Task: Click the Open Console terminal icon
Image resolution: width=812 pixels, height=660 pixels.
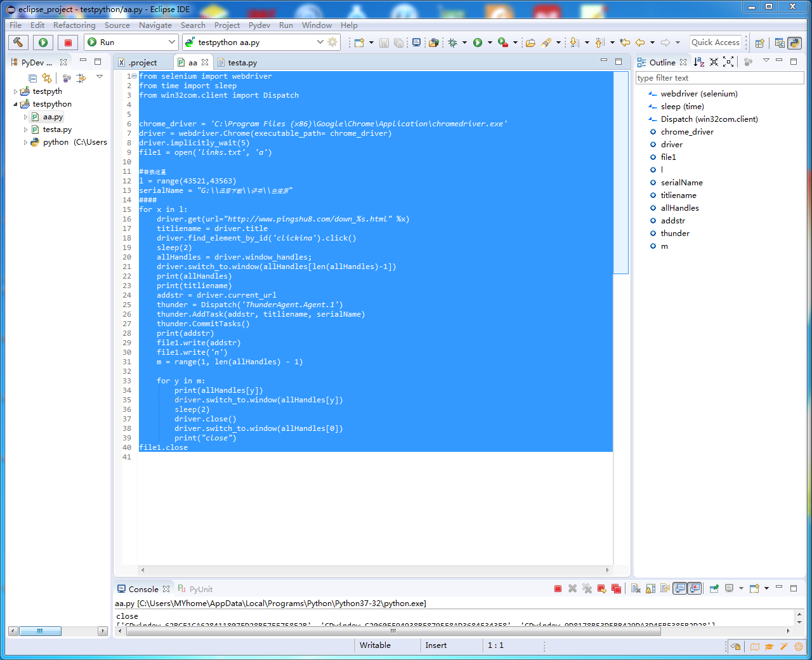Action: (x=416, y=43)
